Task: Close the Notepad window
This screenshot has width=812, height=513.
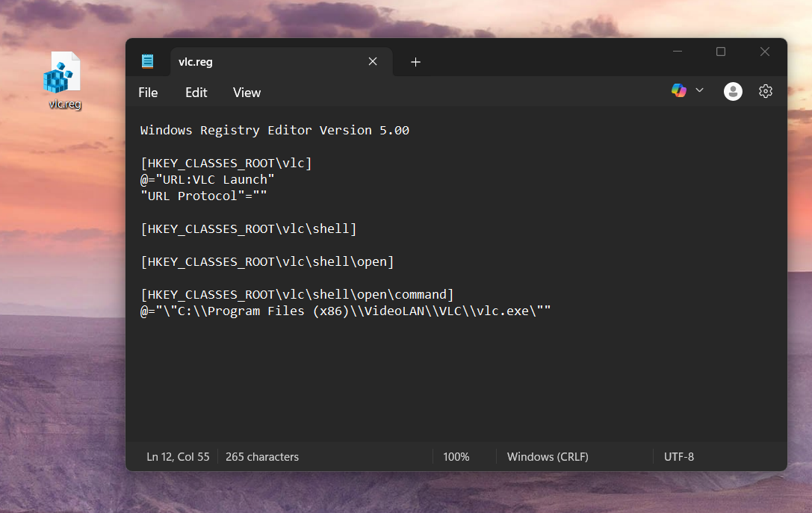Action: (x=765, y=52)
